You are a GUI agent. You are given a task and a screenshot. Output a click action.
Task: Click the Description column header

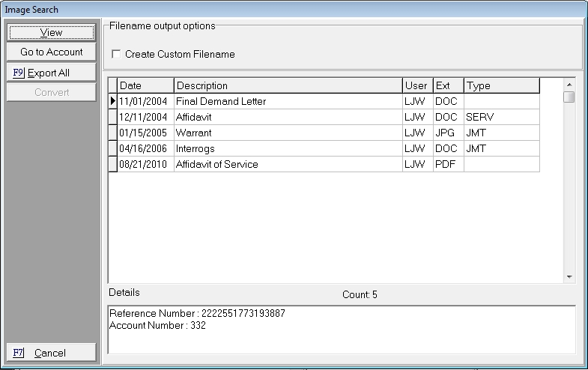288,85
